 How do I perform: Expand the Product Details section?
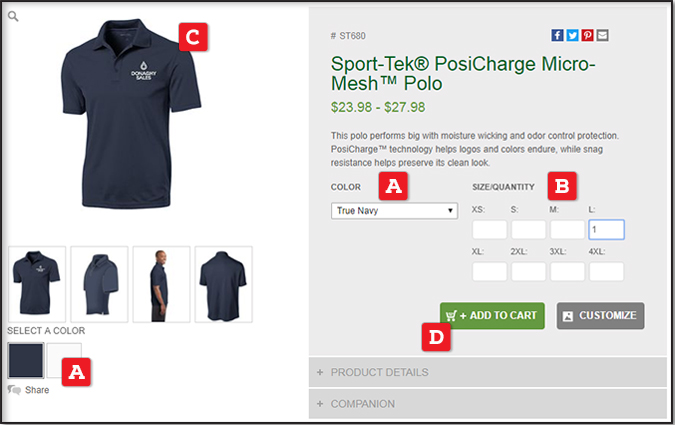click(x=488, y=372)
